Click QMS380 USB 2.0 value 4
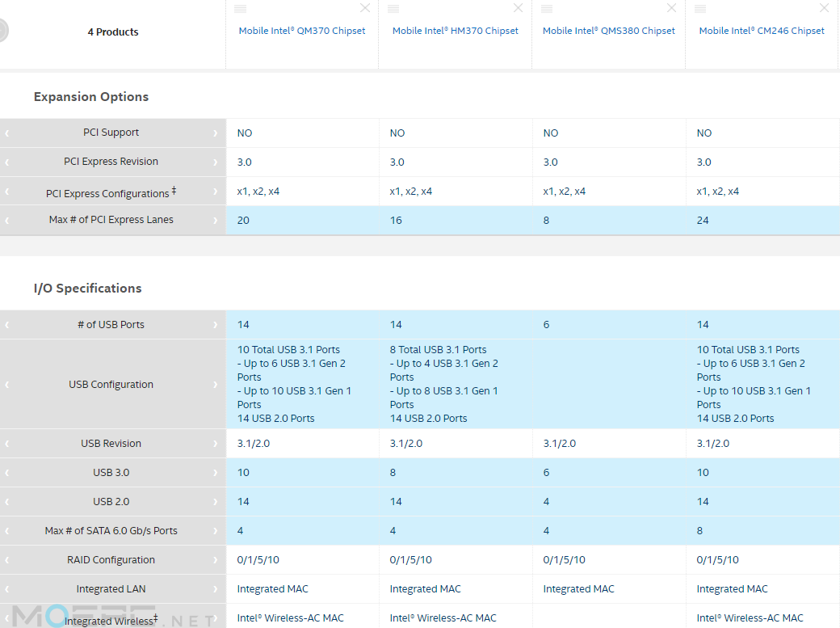 pos(546,502)
